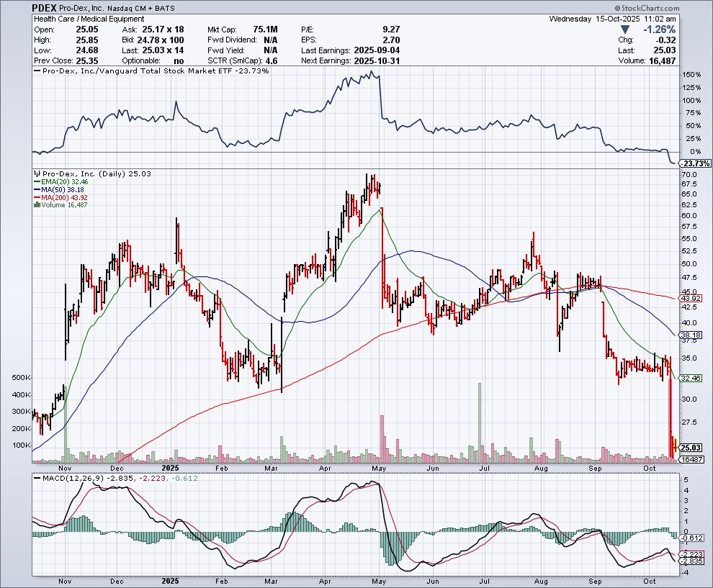Click the candlestick glyph beside Pro-Dex (Daily) legend

[37, 173]
